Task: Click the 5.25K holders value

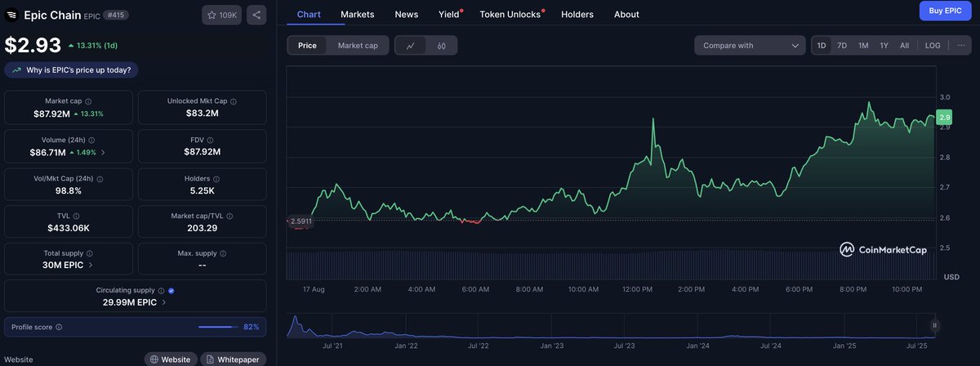Action: coord(203,190)
